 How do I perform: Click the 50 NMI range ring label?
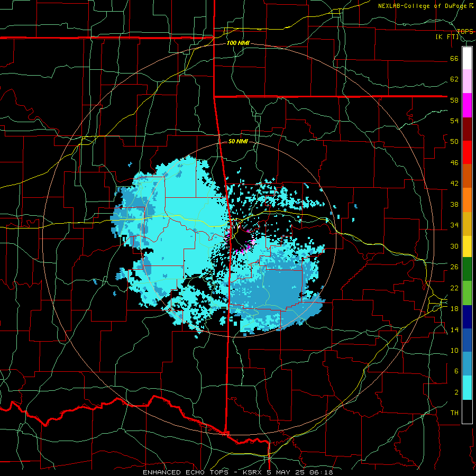[238, 142]
